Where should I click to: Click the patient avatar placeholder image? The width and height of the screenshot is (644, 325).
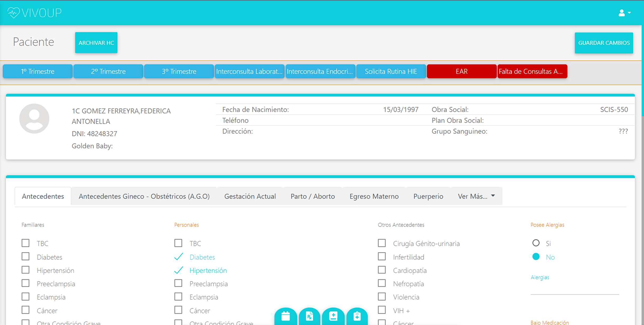click(34, 118)
